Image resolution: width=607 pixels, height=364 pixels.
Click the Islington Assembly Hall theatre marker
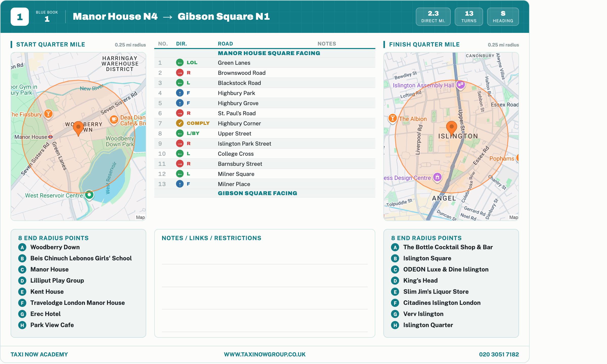tap(461, 85)
